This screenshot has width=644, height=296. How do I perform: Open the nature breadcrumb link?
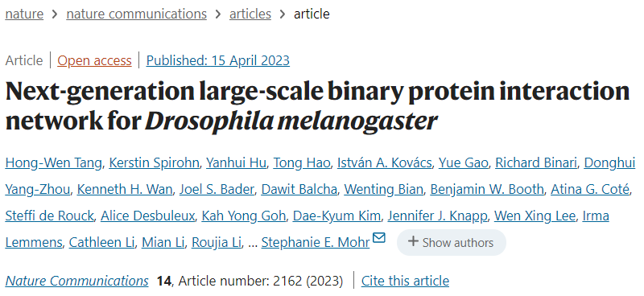coord(24,14)
